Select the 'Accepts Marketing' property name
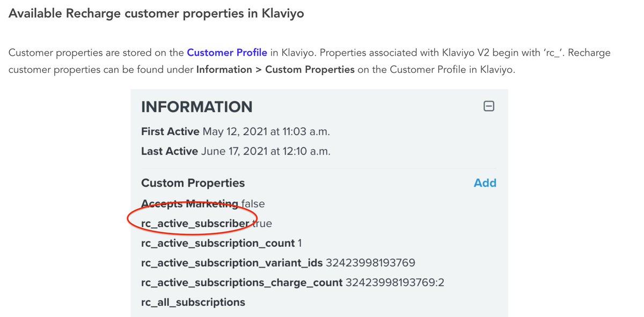Viewport: 644px width, 317px height. pyautogui.click(x=189, y=204)
